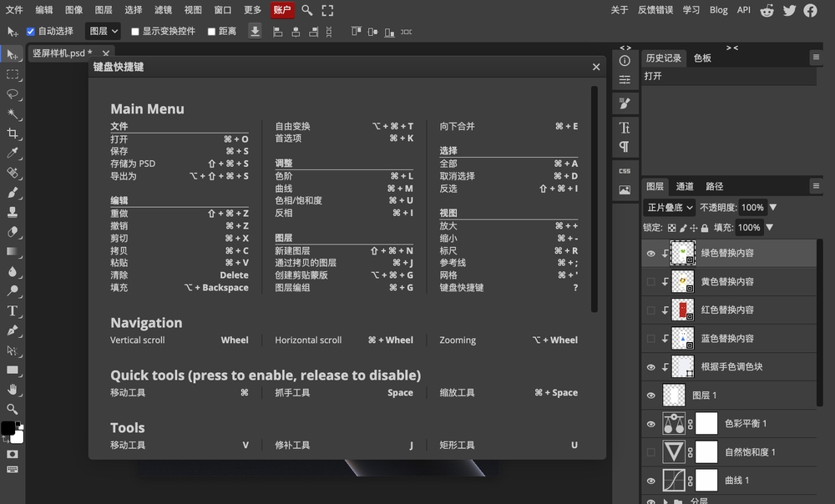Image resolution: width=835 pixels, height=504 pixels.
Task: Select the Pen tool
Action: coord(13,330)
